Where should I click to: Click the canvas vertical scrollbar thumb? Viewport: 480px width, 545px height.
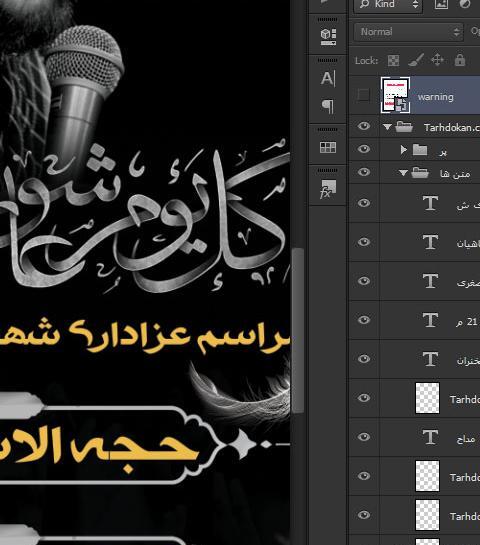[298, 330]
